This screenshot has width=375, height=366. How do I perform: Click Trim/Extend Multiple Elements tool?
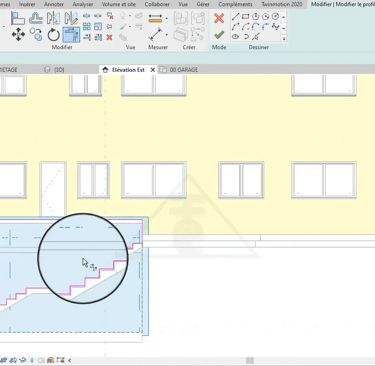[98, 37]
